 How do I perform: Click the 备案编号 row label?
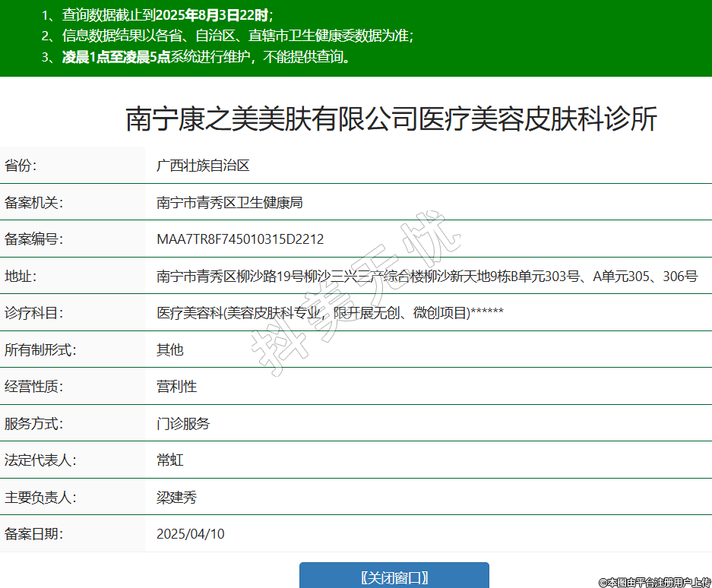click(x=33, y=239)
